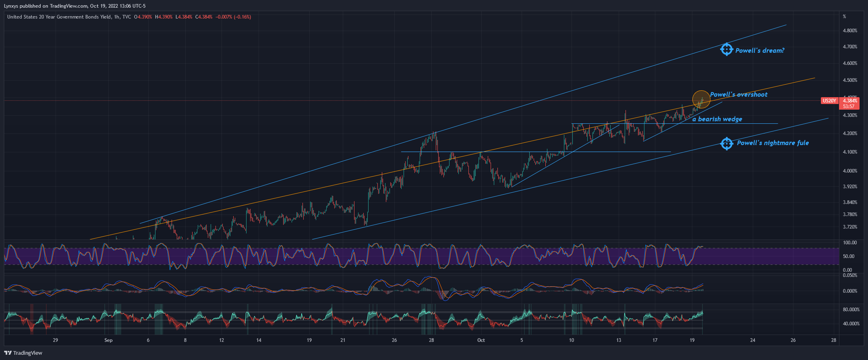Click the 3.840% price axis label
The image size is (868, 360).
pyautogui.click(x=850, y=202)
